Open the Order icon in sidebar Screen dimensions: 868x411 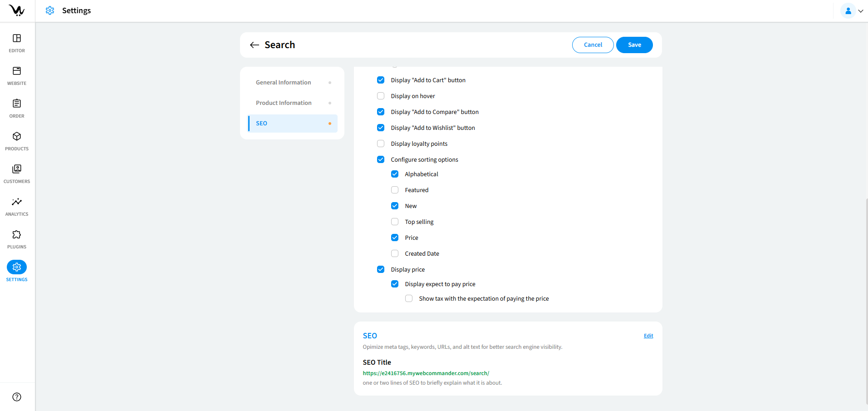pos(17,104)
